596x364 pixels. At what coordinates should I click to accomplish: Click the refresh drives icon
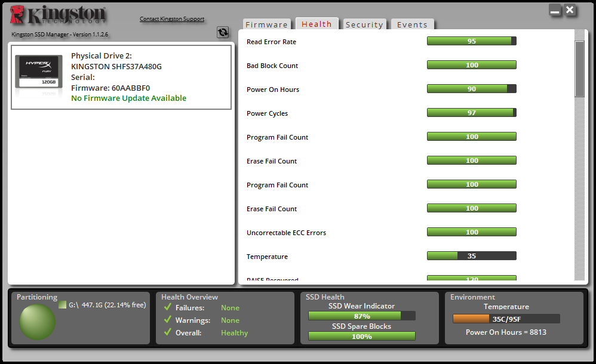coord(223,32)
